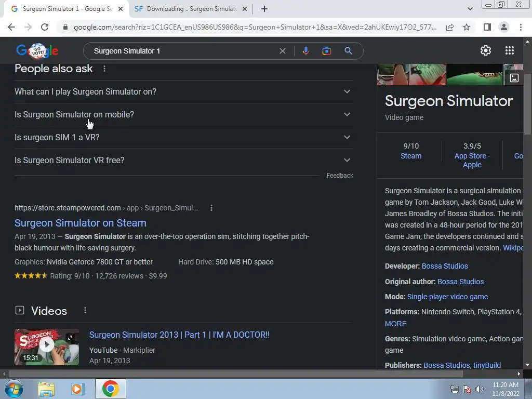Open the Videos section options menu

(85, 311)
